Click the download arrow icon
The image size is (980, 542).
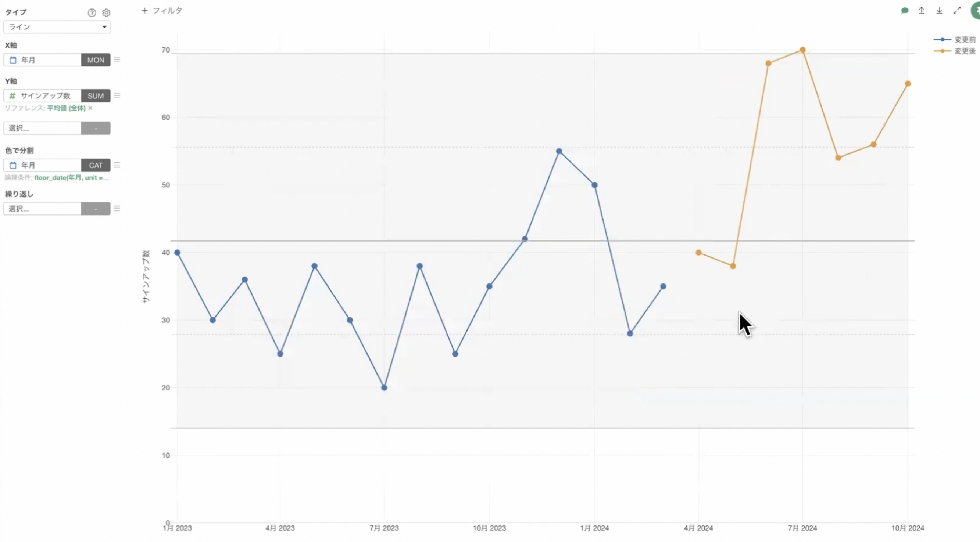[x=939, y=11]
